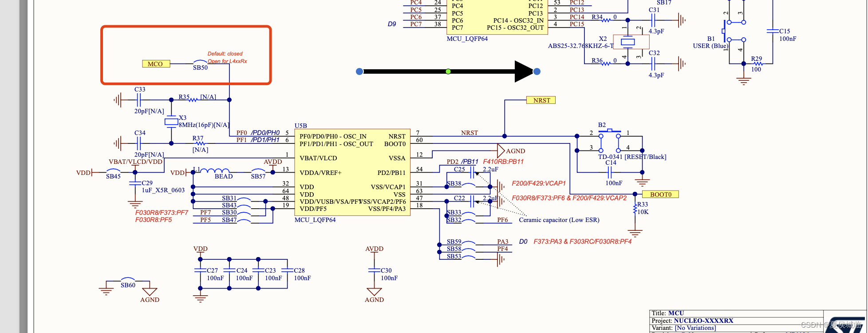Click the SB31 solder bridge label
The width and height of the screenshot is (868, 333).
(x=229, y=198)
